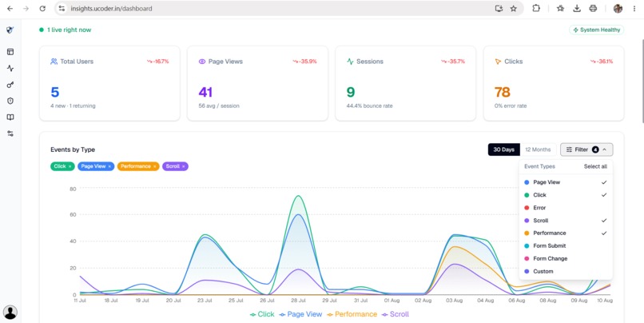
Task: Click the 03 Aug axis label
Action: (x=455, y=301)
